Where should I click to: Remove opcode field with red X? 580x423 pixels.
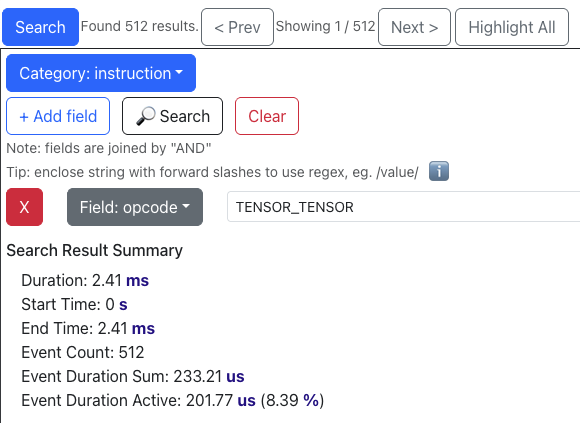pos(24,207)
